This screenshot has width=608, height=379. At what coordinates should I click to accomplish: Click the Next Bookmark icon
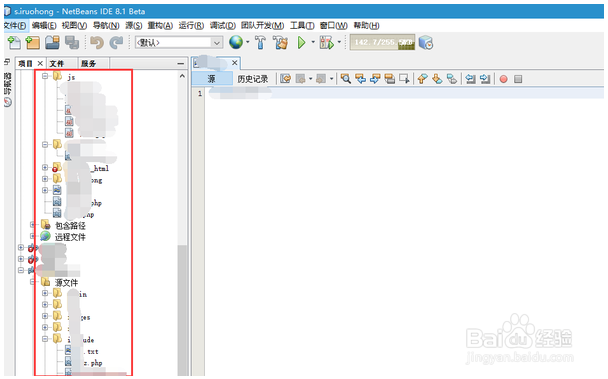[x=437, y=79]
